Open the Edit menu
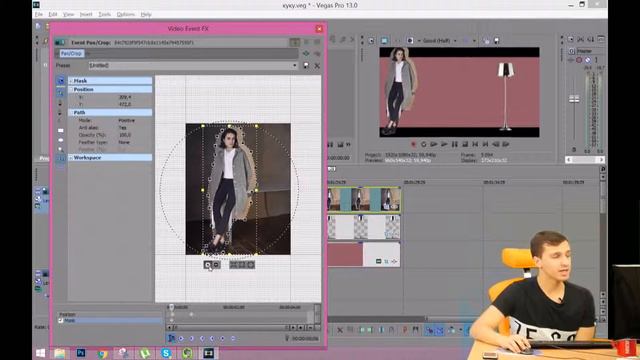 (x=53, y=14)
